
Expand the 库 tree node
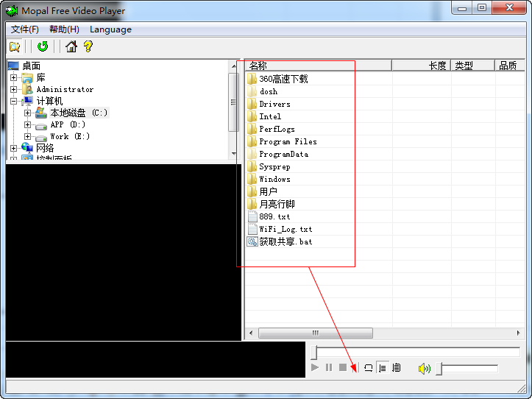click(x=13, y=78)
